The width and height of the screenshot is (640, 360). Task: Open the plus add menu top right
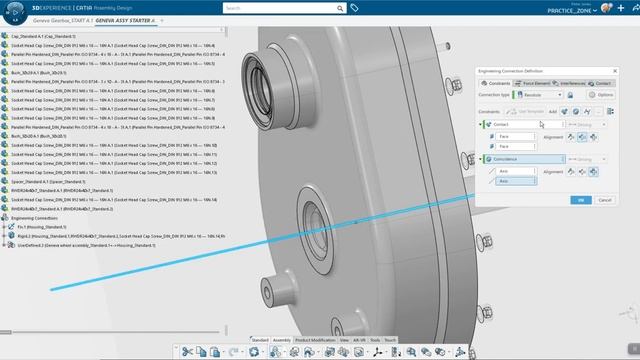click(621, 8)
